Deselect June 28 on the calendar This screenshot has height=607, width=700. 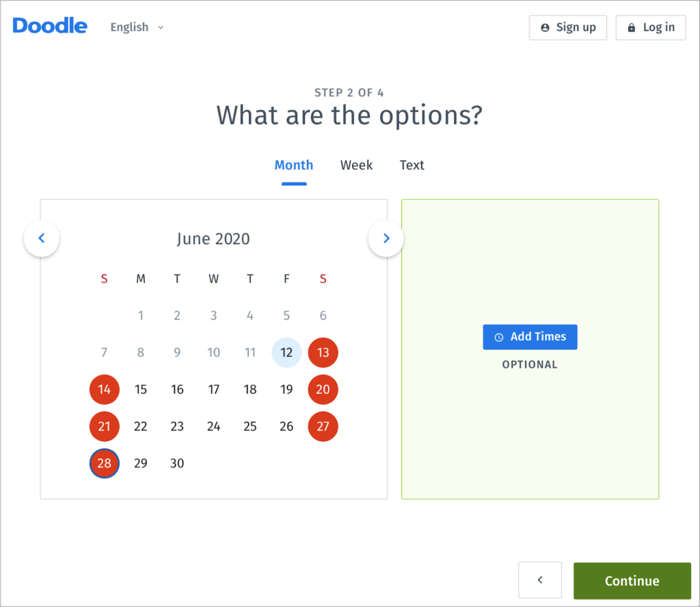coord(105,463)
